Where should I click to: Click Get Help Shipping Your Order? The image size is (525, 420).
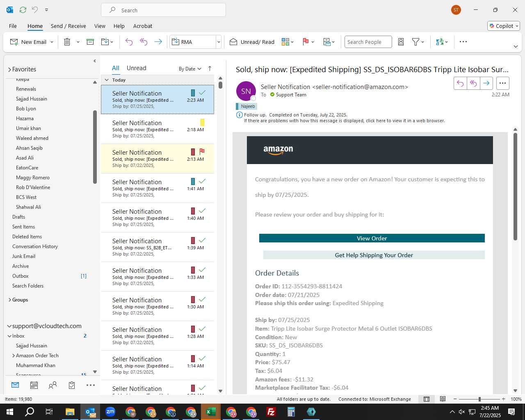(374, 255)
